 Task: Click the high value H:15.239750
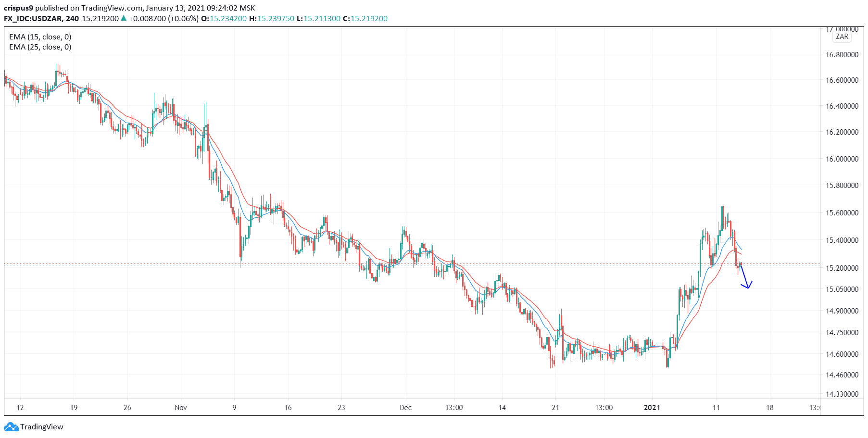[x=272, y=18]
